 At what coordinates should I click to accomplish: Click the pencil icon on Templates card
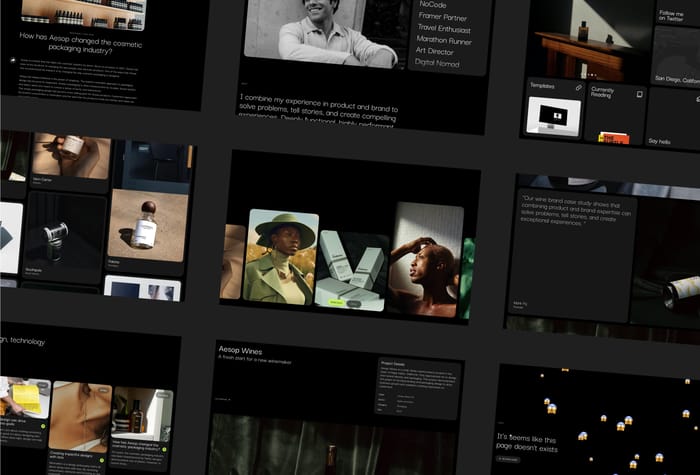pos(579,88)
